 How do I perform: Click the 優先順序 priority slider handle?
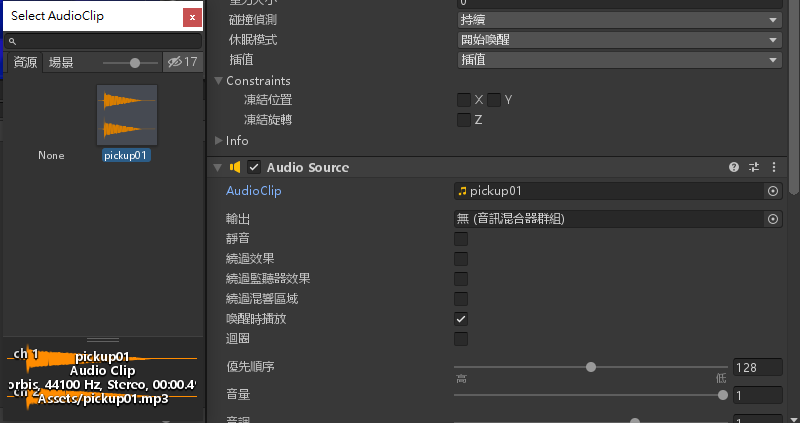[591, 367]
